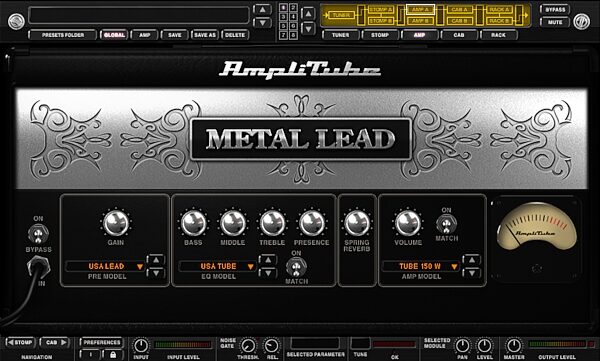This screenshot has height=361, width=600.
Task: Click the lock icon below Preferences
Action: [113, 354]
